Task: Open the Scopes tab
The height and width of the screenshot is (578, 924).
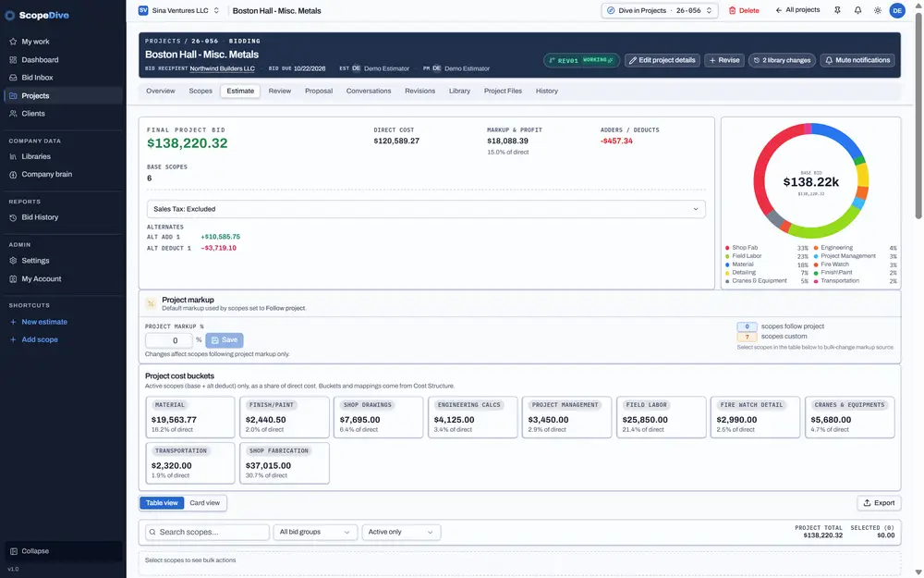Action: [201, 91]
